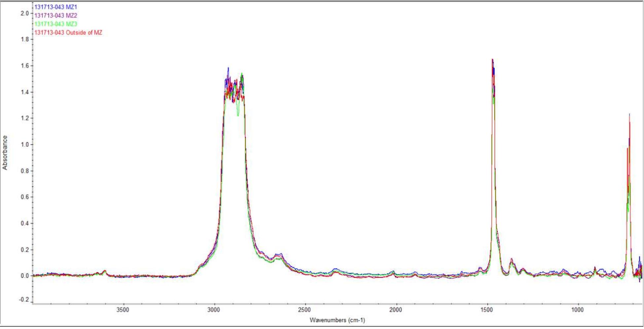This screenshot has width=644, height=329.
Task: Click the 3500 tick label on x-axis
Action: point(124,309)
